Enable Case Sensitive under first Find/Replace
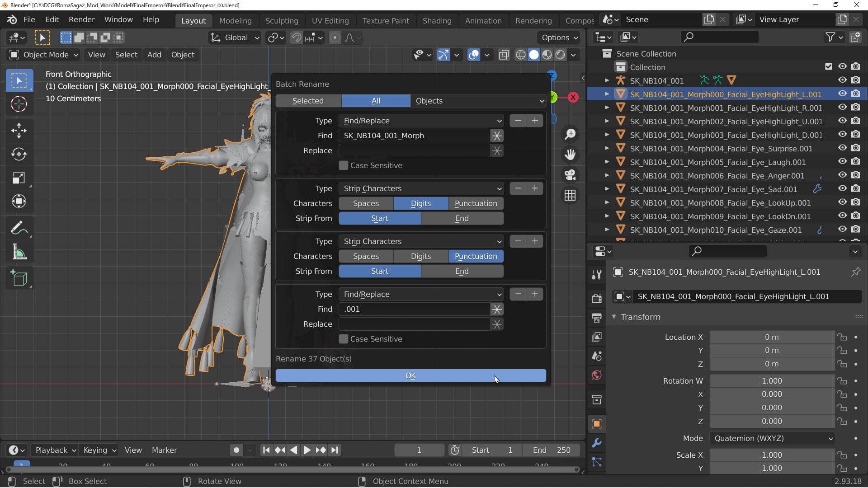 [344, 165]
